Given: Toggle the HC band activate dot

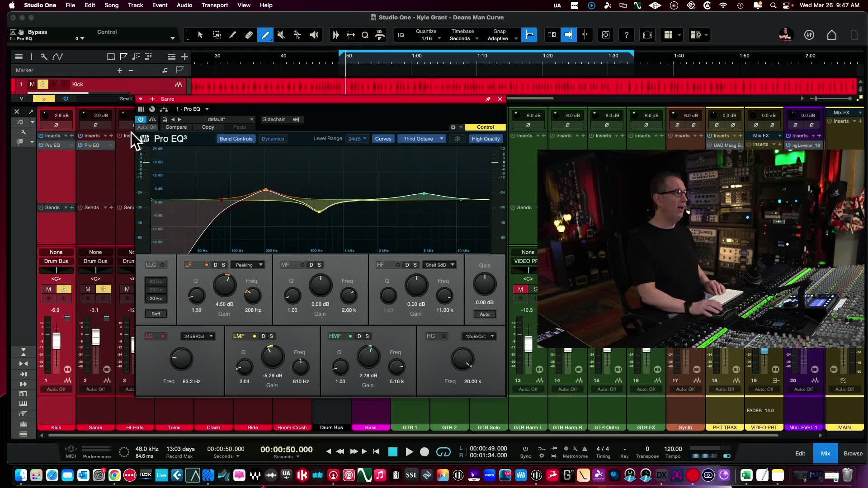Looking at the screenshot, I should click(444, 336).
